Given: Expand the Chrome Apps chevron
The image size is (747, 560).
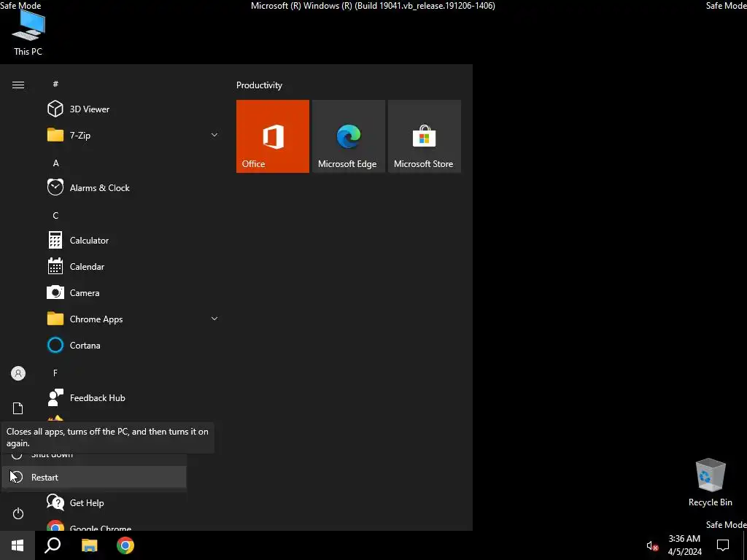Looking at the screenshot, I should [214, 319].
